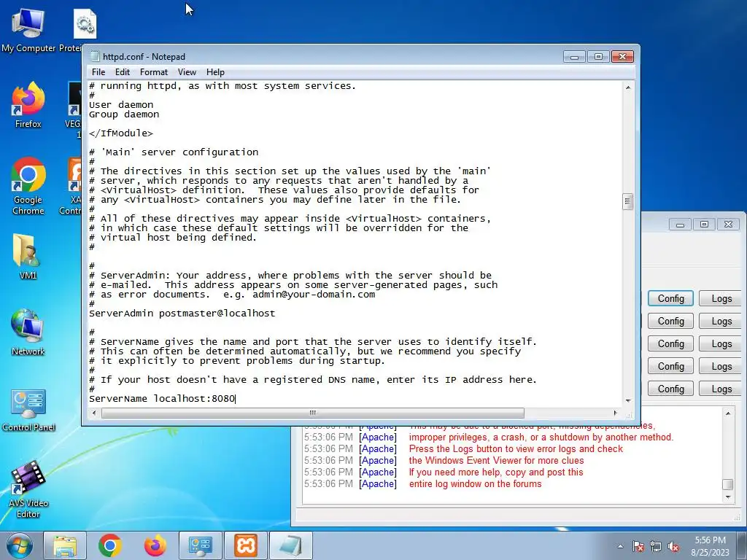Screen dimensions: 747x560
Task: Open Control Panel taskbar item
Action: pyautogui.click(x=200, y=545)
